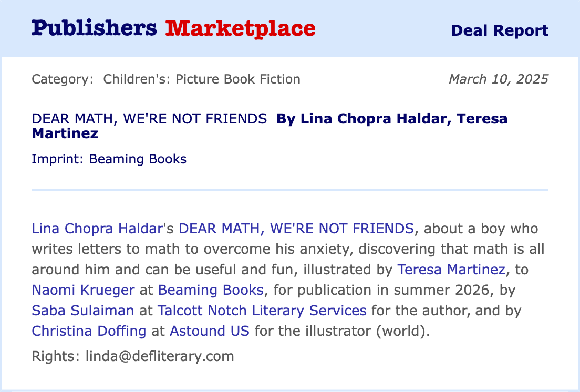This screenshot has height=392, width=580.
Task: Open the Saba Sulaiman agent link
Action: [83, 311]
